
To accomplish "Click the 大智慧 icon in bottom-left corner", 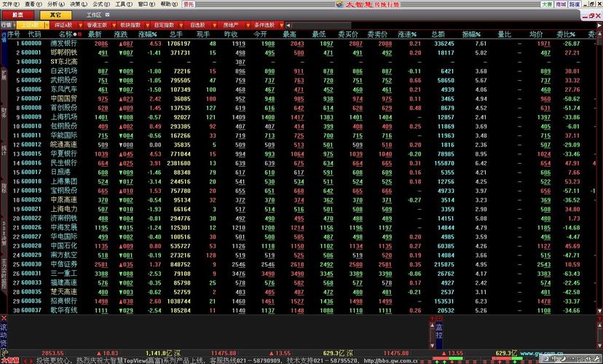I will 10,360.
